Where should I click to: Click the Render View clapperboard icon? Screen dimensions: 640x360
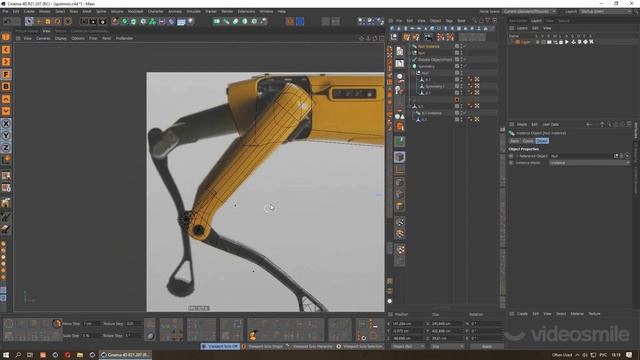coord(84,21)
